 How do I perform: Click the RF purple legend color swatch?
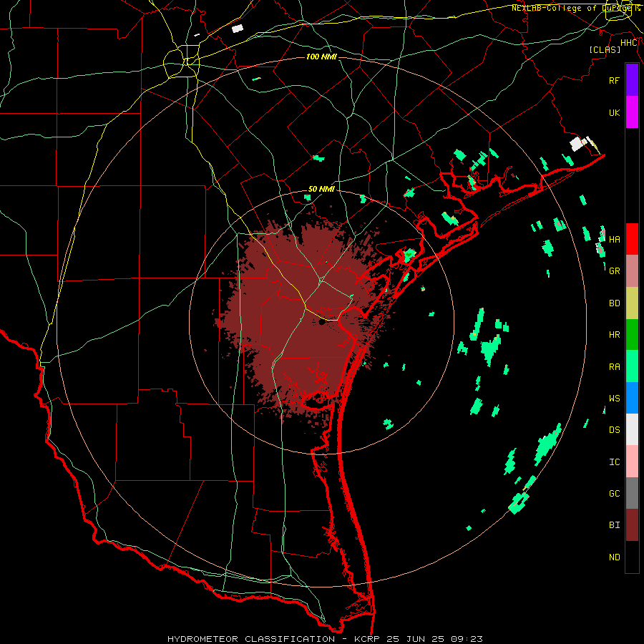pos(632,80)
